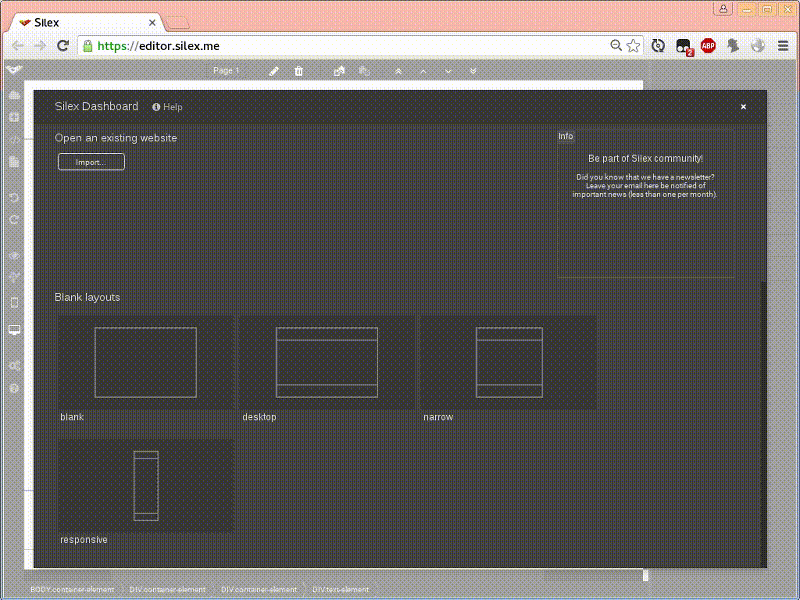The width and height of the screenshot is (800, 600).
Task: Click the 'Page 1' label in top toolbar
Action: click(x=226, y=70)
